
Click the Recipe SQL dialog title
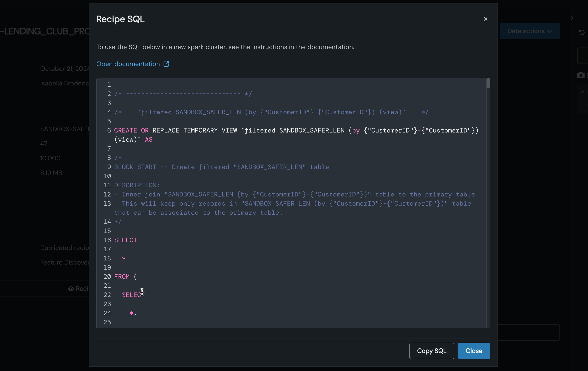click(120, 19)
